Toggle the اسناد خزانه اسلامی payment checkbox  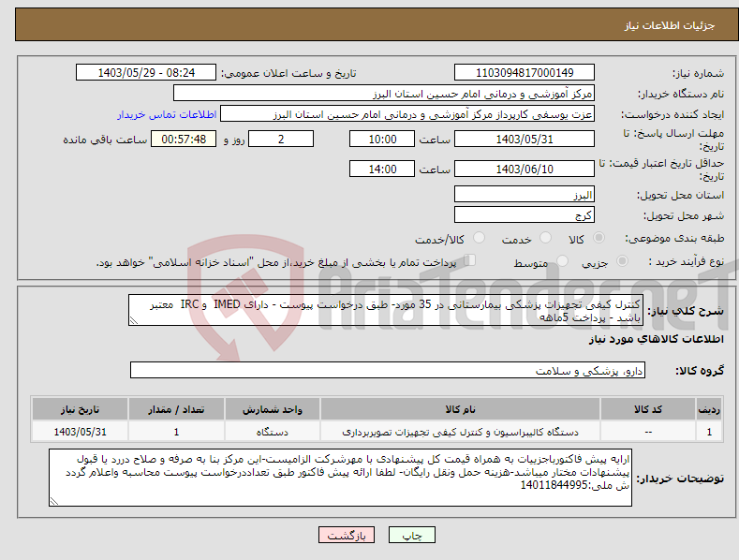point(470,260)
